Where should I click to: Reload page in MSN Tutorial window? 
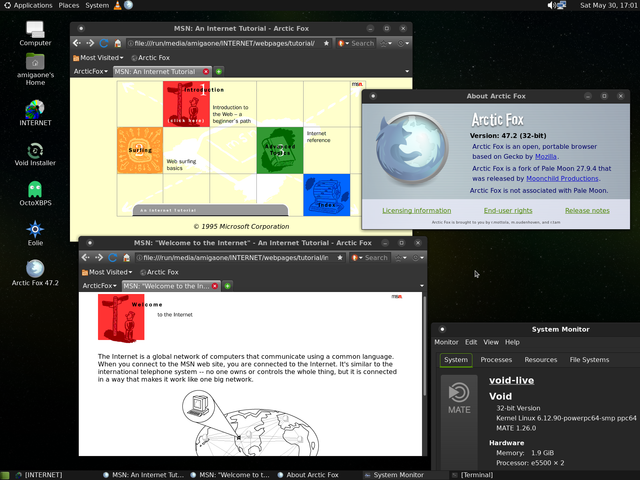[x=104, y=43]
